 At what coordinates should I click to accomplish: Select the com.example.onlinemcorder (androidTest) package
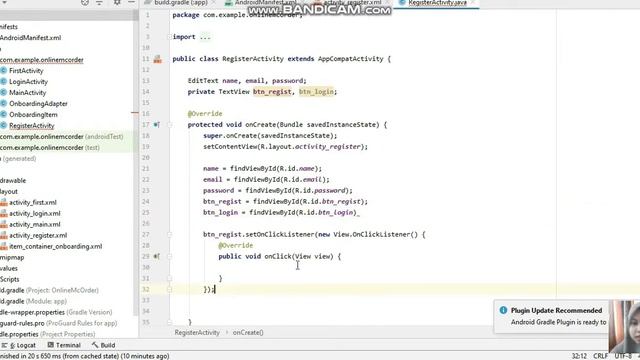pyautogui.click(x=62, y=136)
